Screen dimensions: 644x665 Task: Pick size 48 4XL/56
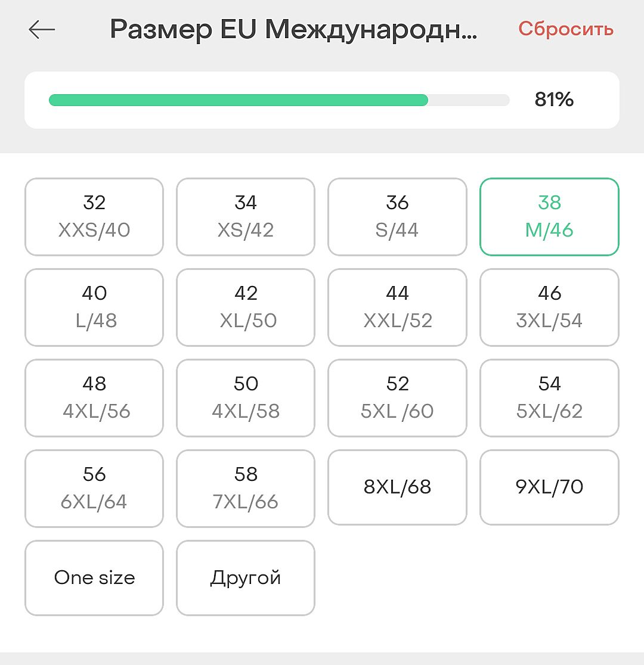coord(94,398)
